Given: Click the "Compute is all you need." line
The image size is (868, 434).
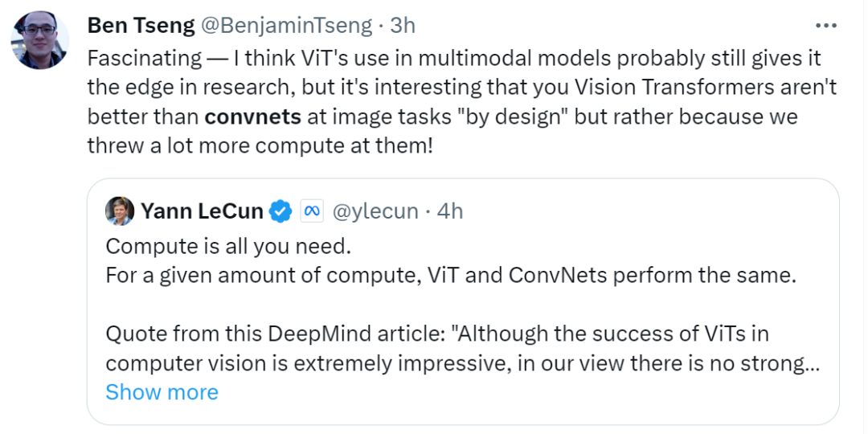Looking at the screenshot, I should [x=228, y=244].
